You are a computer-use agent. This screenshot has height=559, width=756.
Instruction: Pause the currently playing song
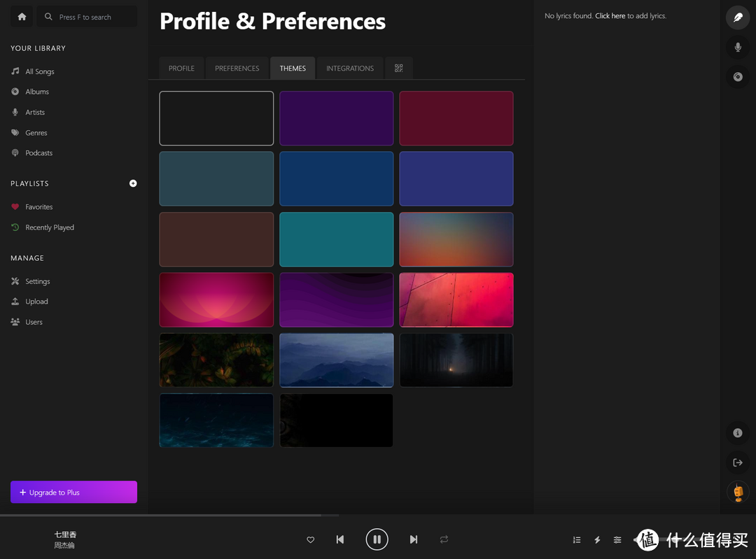(377, 539)
